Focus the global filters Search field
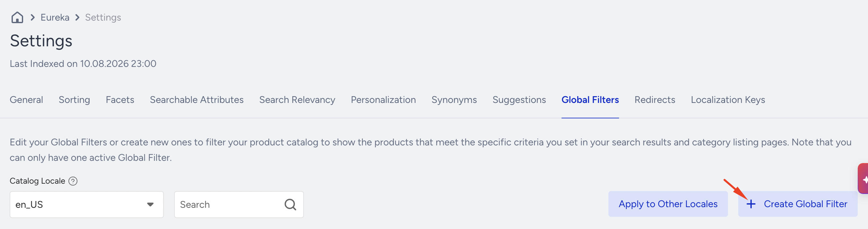This screenshot has height=229, width=868. pos(239,204)
